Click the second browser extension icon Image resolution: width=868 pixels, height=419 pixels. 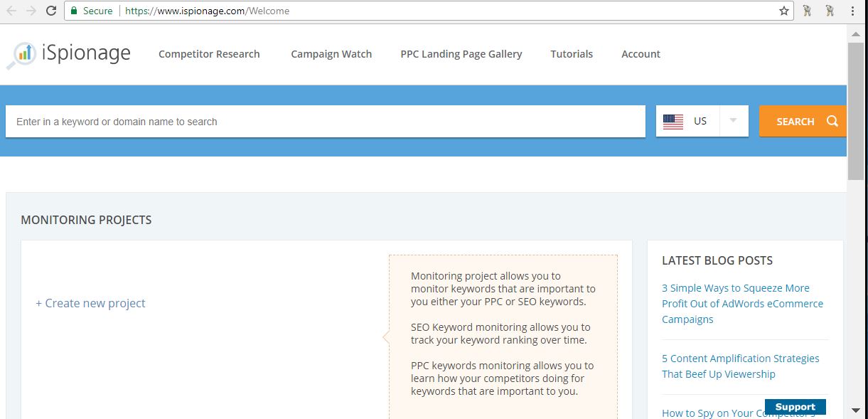(830, 11)
